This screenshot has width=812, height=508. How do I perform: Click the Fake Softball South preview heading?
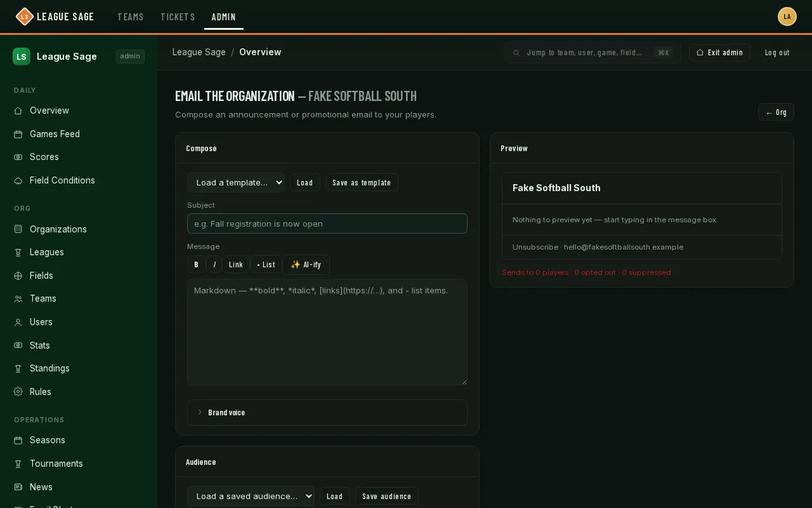[x=556, y=188]
